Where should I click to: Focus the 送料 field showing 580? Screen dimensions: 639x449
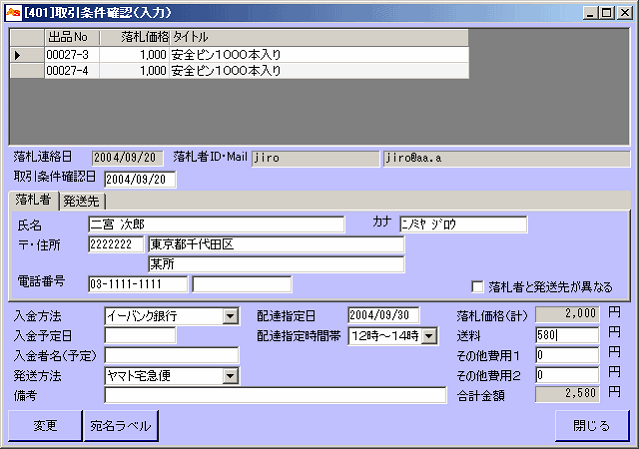pos(567,335)
